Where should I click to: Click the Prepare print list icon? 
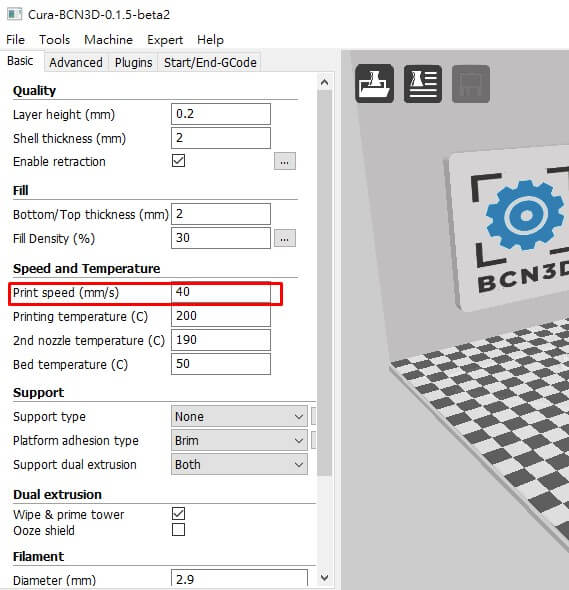pos(423,84)
